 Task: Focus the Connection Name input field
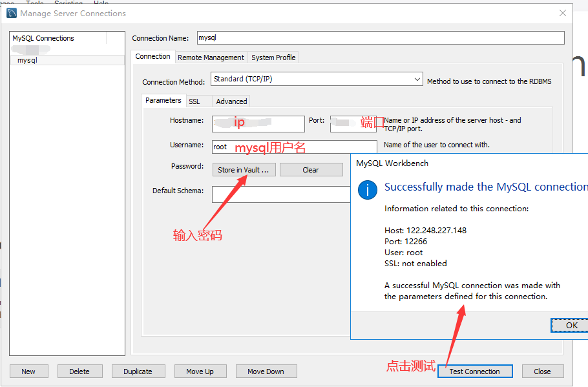coord(381,38)
